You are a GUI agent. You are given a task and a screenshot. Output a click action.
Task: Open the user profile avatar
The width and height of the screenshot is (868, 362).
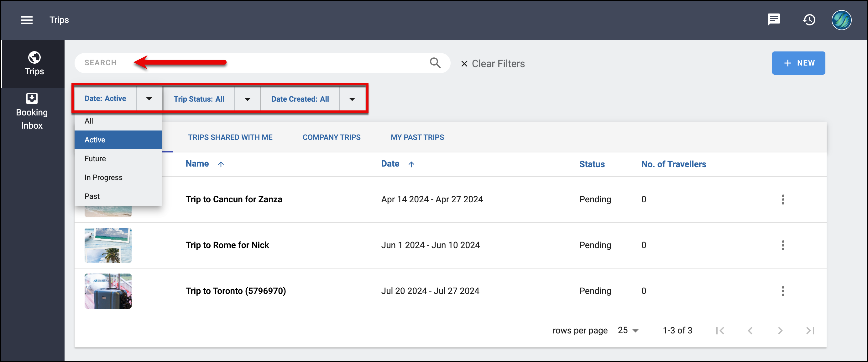coord(841,20)
